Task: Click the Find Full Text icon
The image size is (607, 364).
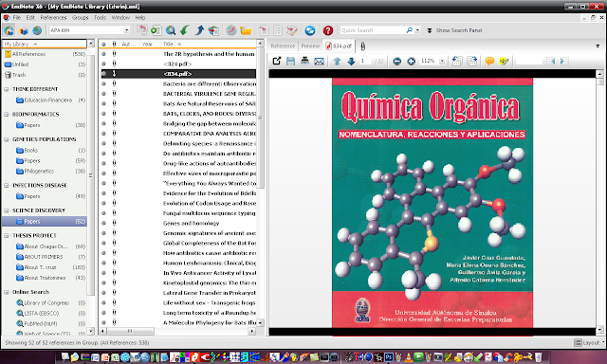Action: tap(213, 30)
